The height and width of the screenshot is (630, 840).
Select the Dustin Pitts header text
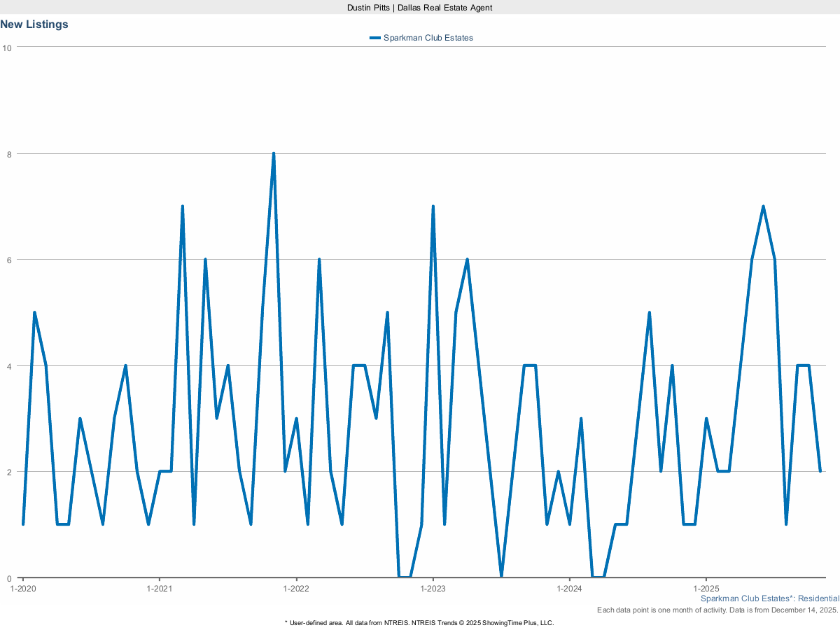(x=420, y=7)
